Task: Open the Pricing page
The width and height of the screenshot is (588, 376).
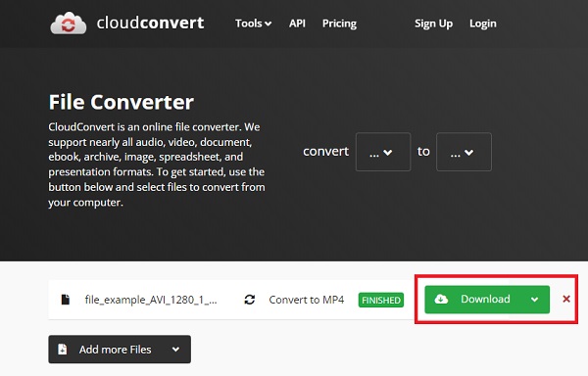Action: (x=339, y=23)
